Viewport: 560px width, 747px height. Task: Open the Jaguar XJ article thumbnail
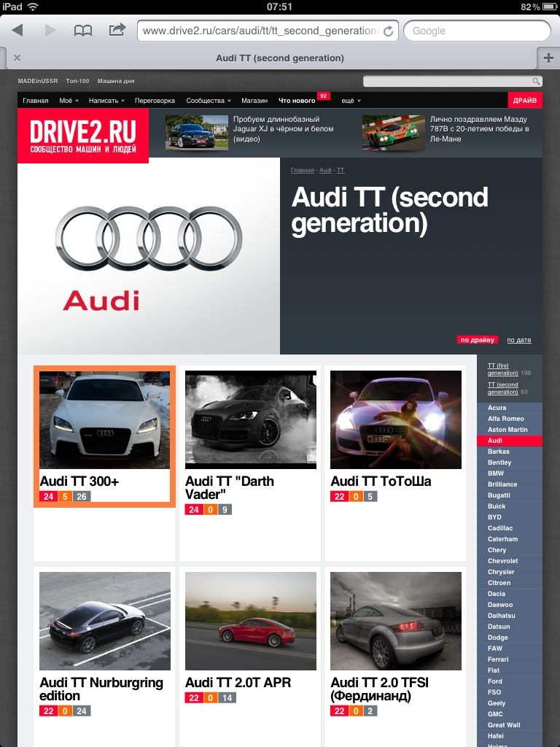click(x=197, y=133)
